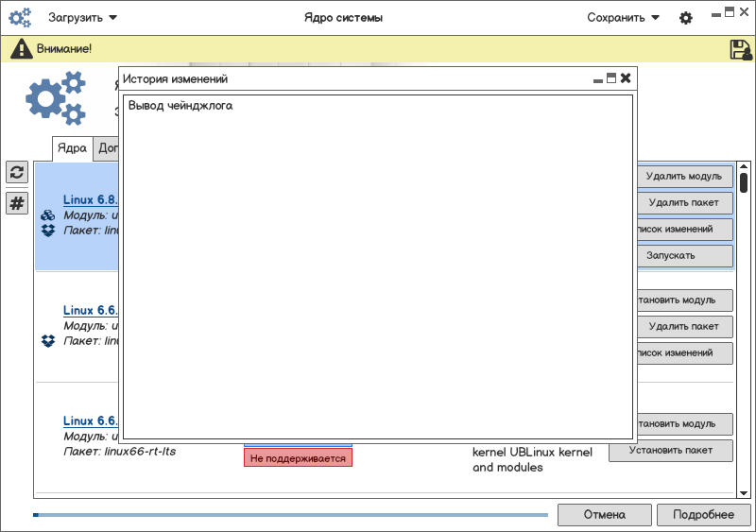Click the Запускать button
The image size is (756, 532).
pos(684,256)
